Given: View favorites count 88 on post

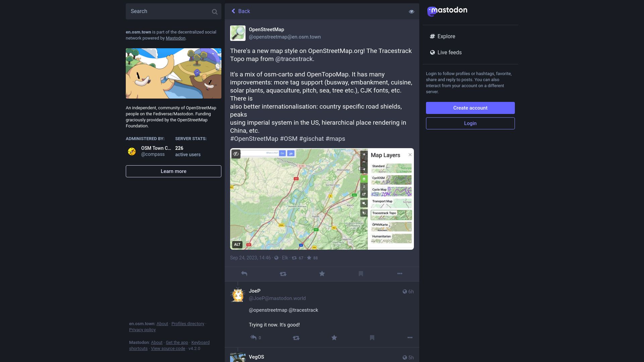Looking at the screenshot, I should tap(312, 258).
